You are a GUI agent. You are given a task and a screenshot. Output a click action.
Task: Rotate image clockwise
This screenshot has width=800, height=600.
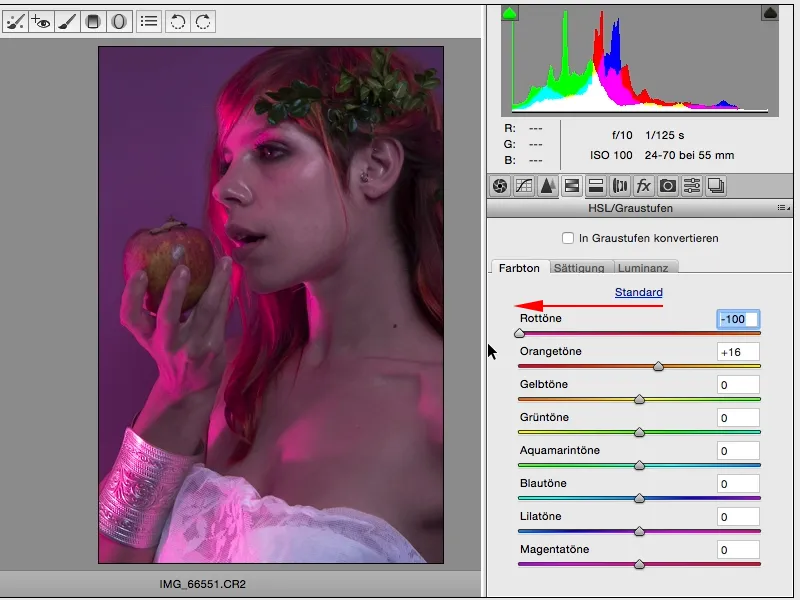point(203,21)
